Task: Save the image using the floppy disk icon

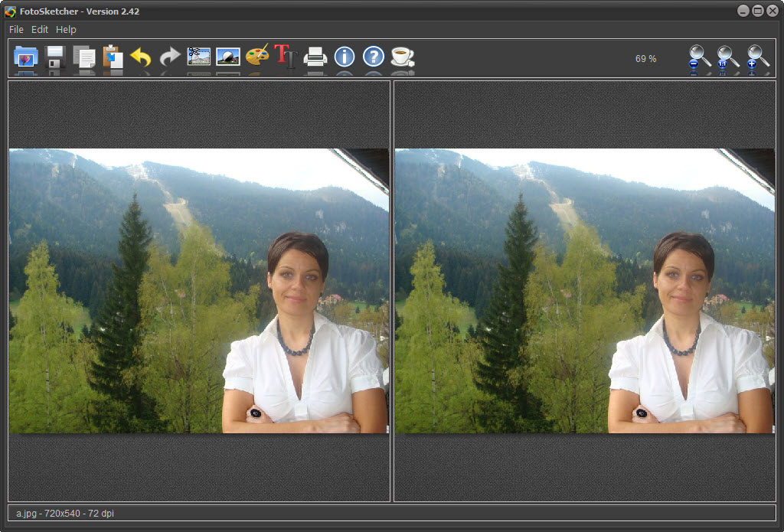Action: point(55,57)
